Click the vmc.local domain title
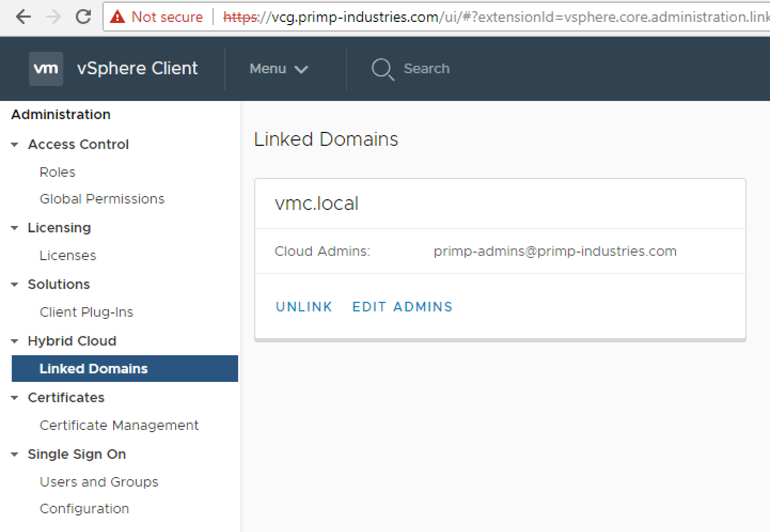770x532 pixels. [x=317, y=204]
